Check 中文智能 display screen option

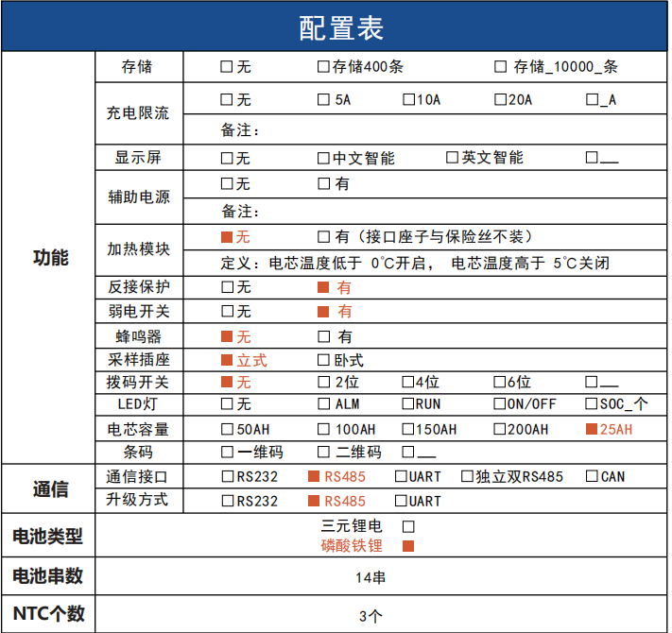pos(323,158)
